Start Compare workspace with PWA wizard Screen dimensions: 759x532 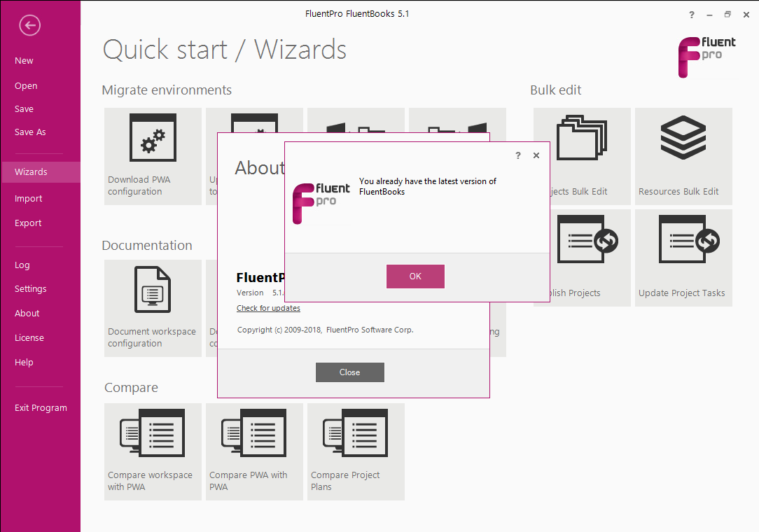(153, 451)
